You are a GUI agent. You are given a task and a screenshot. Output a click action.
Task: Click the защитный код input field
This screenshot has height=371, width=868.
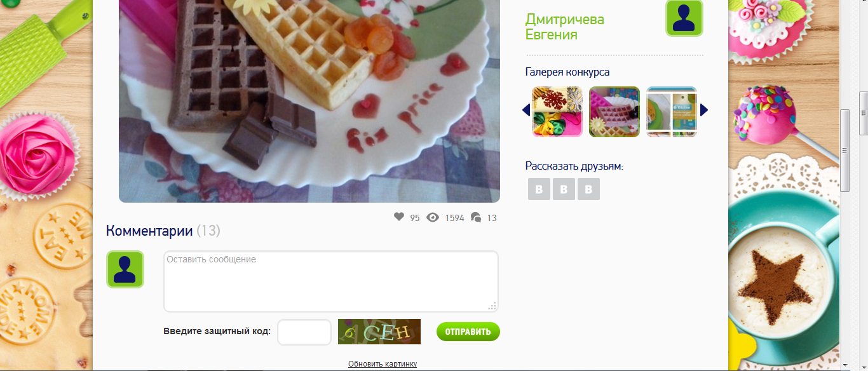tap(304, 332)
